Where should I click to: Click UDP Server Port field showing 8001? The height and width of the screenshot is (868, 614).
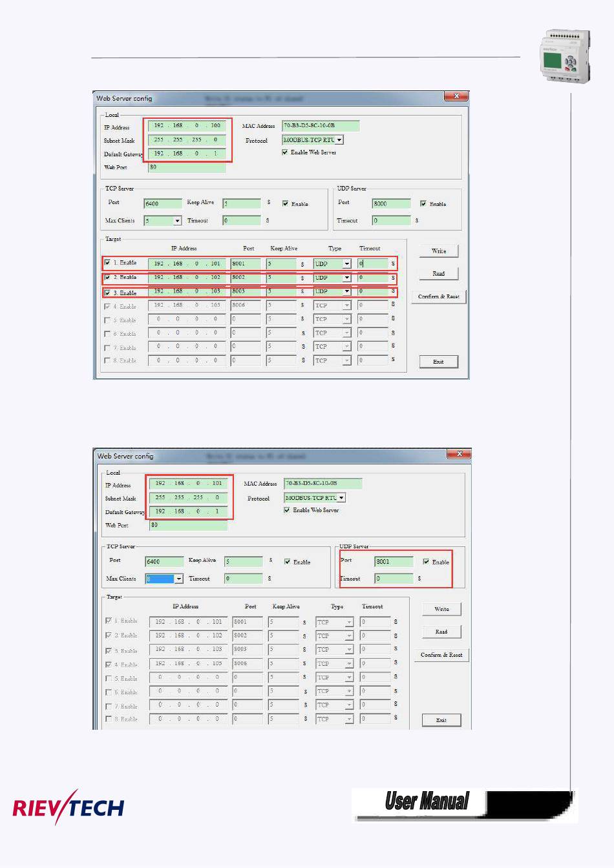[394, 562]
